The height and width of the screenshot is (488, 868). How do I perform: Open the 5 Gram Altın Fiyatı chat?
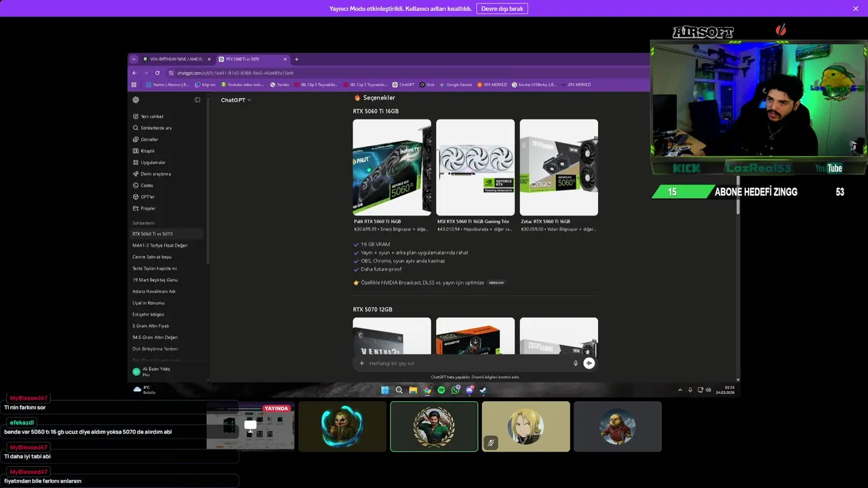[x=167, y=326]
